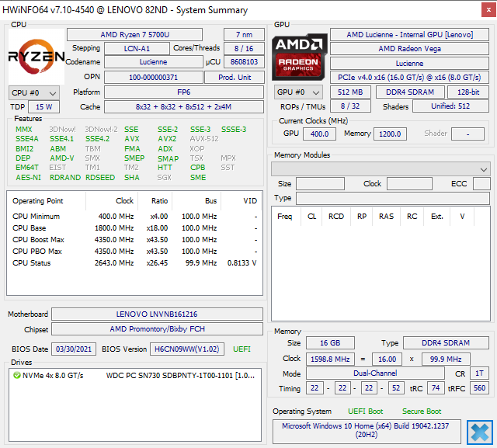Click the AMD Lucienne - Internal GPU [Lenovo] field
Image resolution: width=497 pixels, height=448 pixels.
click(x=409, y=34)
